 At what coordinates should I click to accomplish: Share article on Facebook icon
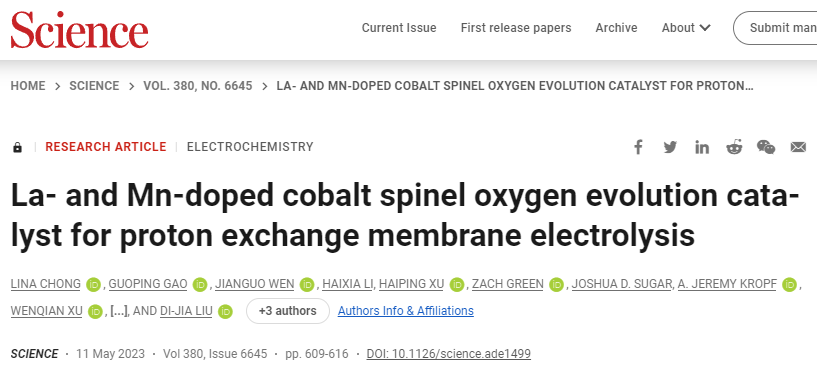[x=638, y=148]
